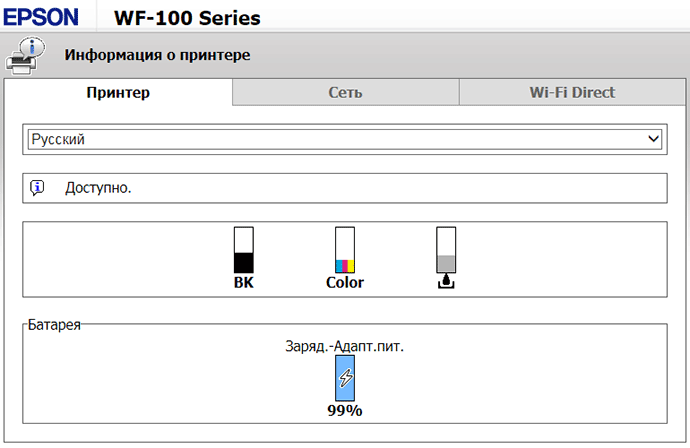Click the BK cartridge label
The height and width of the screenshot is (448, 690).
point(243,283)
